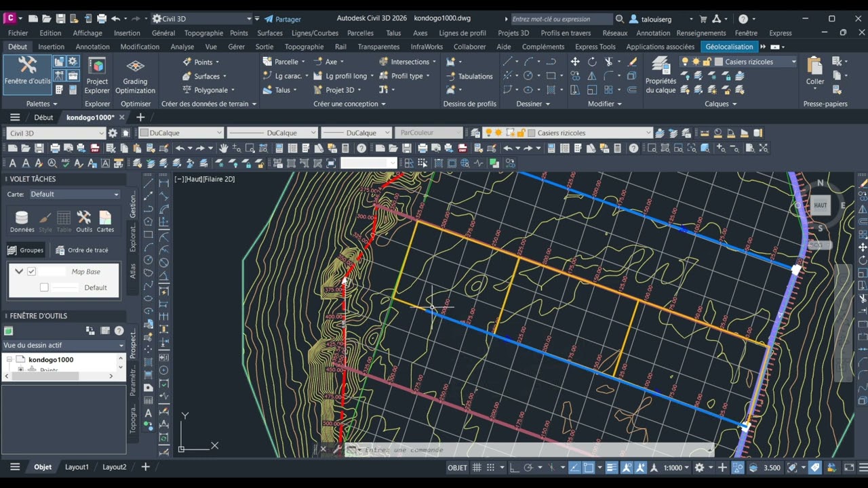Click the command line input field

point(529,449)
